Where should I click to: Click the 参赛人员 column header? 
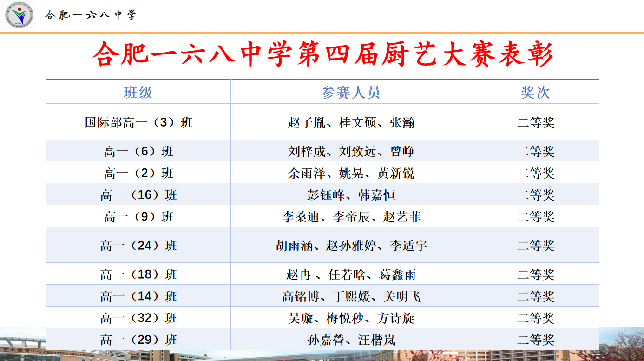tap(351, 92)
